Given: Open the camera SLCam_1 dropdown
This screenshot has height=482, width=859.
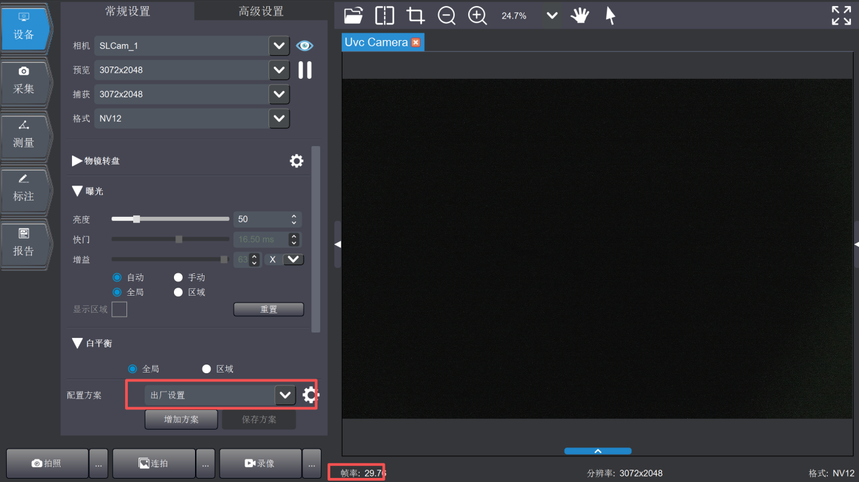Looking at the screenshot, I should [x=279, y=46].
